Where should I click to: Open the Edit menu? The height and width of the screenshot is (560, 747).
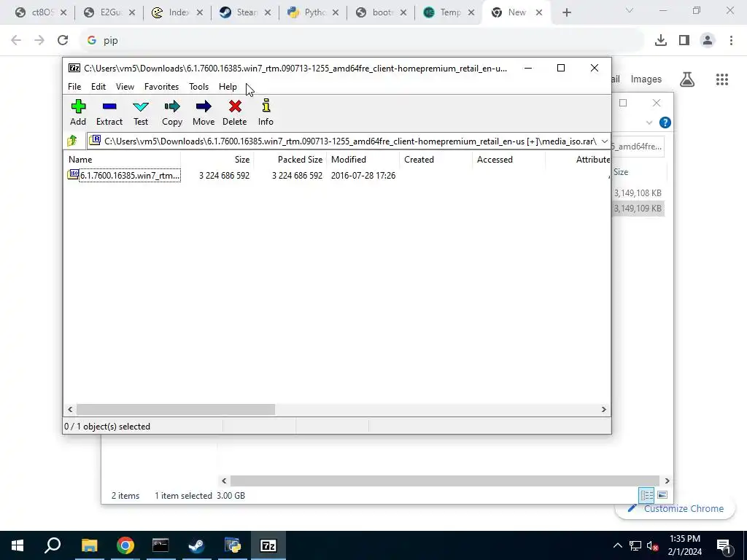(x=98, y=87)
